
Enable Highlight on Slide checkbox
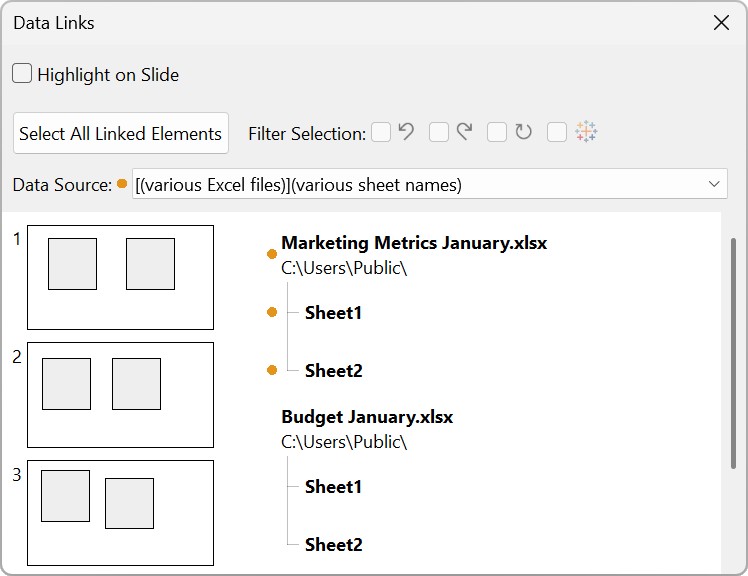tap(22, 74)
